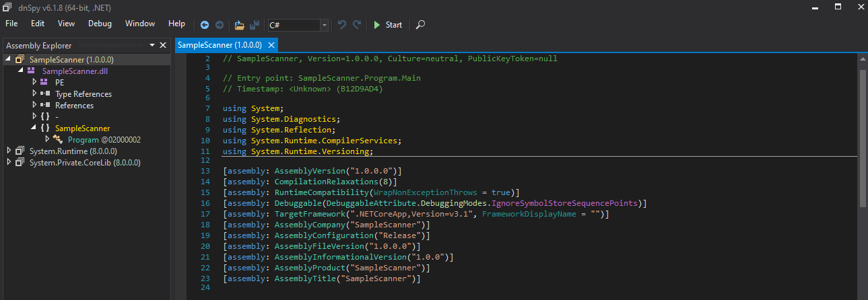Select the SampleScanner.dll module icon
The height and width of the screenshot is (300, 868).
(31, 71)
